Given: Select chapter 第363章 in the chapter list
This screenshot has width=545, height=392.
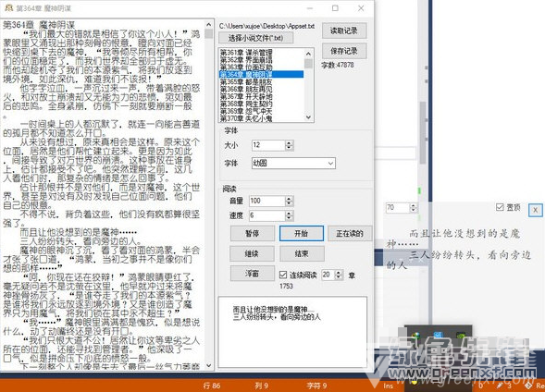Looking at the screenshot, I should click(x=261, y=67).
